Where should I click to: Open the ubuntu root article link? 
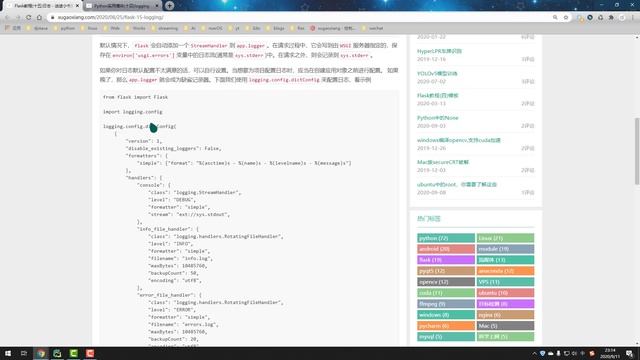[457, 184]
